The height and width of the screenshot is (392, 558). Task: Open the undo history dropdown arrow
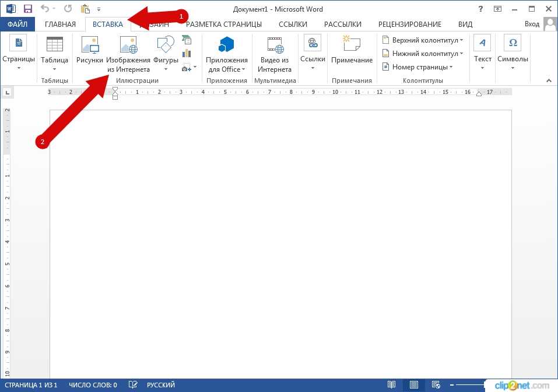(x=54, y=9)
